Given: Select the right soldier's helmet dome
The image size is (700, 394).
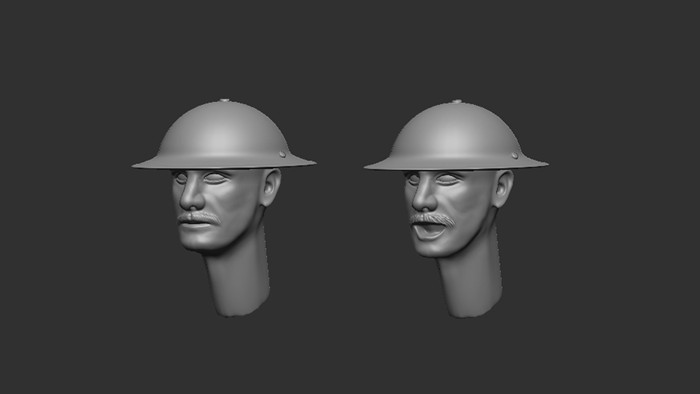Looking at the screenshot, I should point(455,132).
